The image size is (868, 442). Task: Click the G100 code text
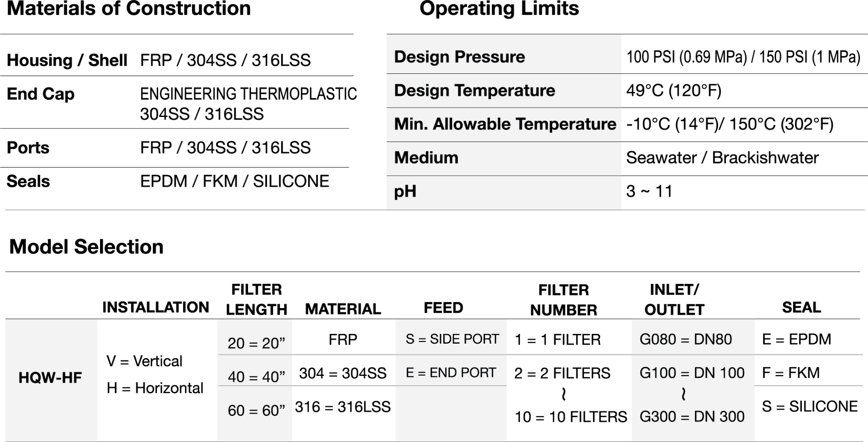click(657, 373)
